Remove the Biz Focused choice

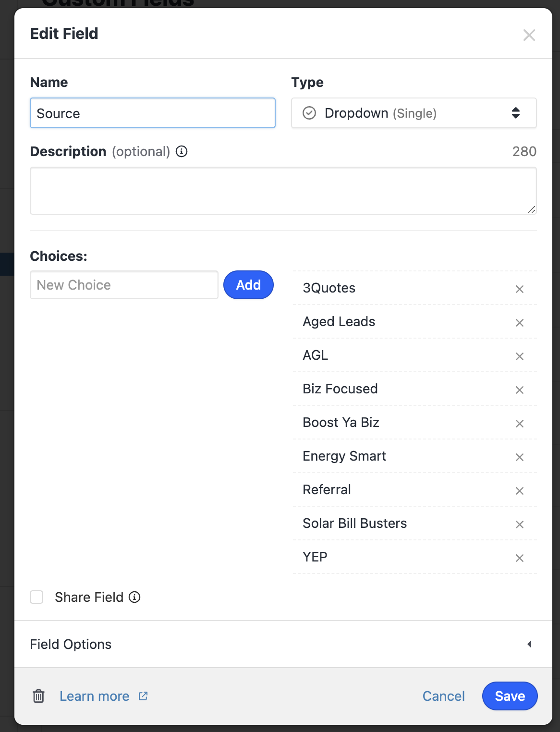(519, 390)
